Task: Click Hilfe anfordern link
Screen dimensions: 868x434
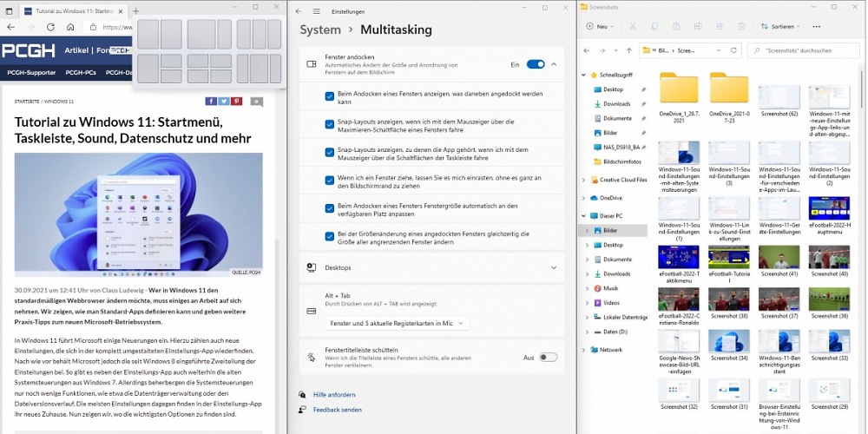Action: click(334, 395)
